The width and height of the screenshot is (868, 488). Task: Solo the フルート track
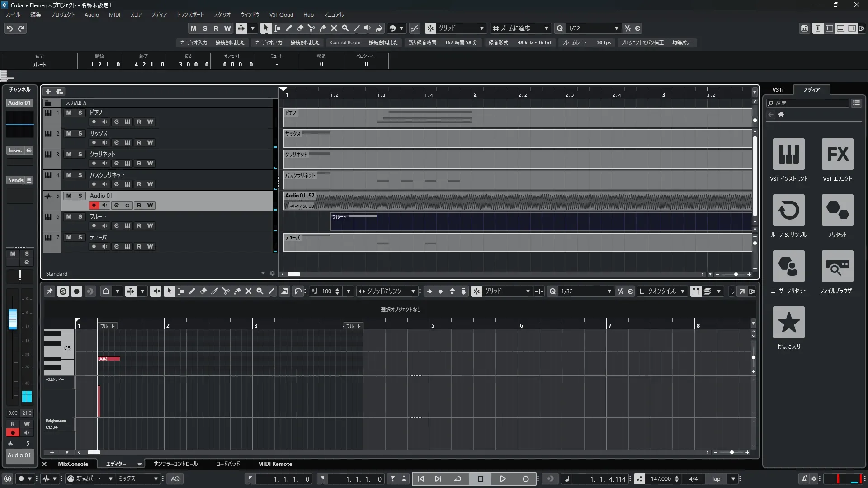click(x=80, y=217)
